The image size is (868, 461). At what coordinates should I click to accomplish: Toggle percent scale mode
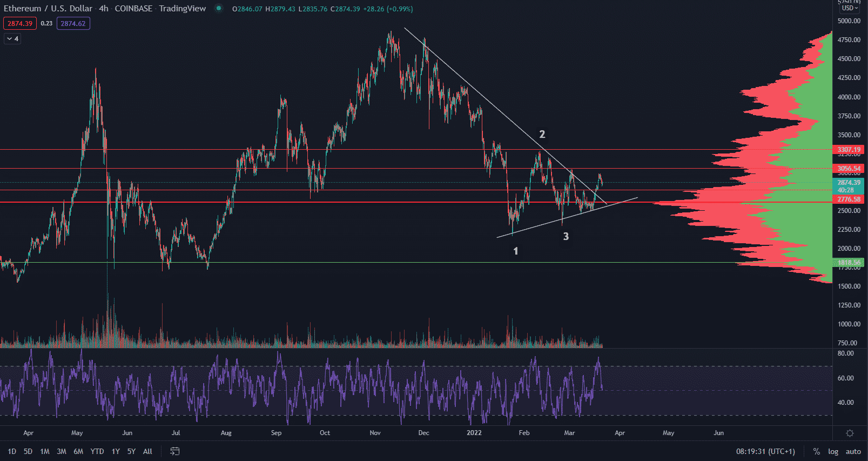point(816,451)
